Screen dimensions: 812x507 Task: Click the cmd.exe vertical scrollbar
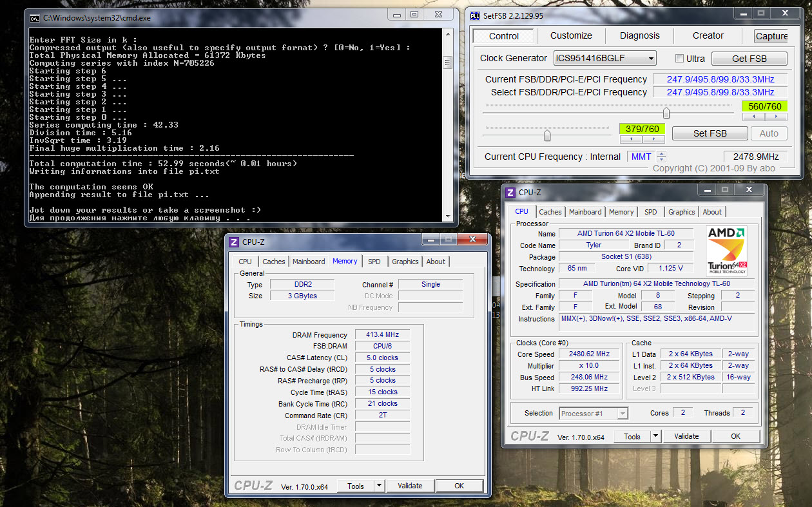point(447,124)
